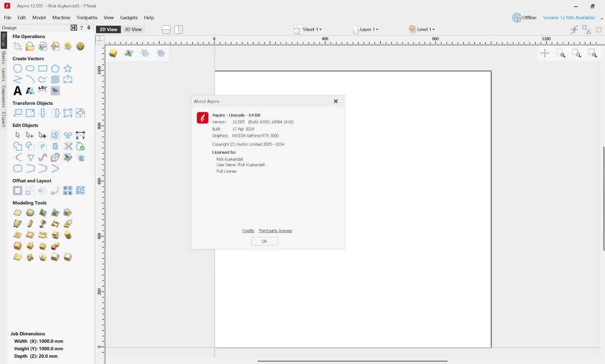Collapse the Design panel with the arrow toggle
This screenshot has height=364, width=605.
(74, 28)
